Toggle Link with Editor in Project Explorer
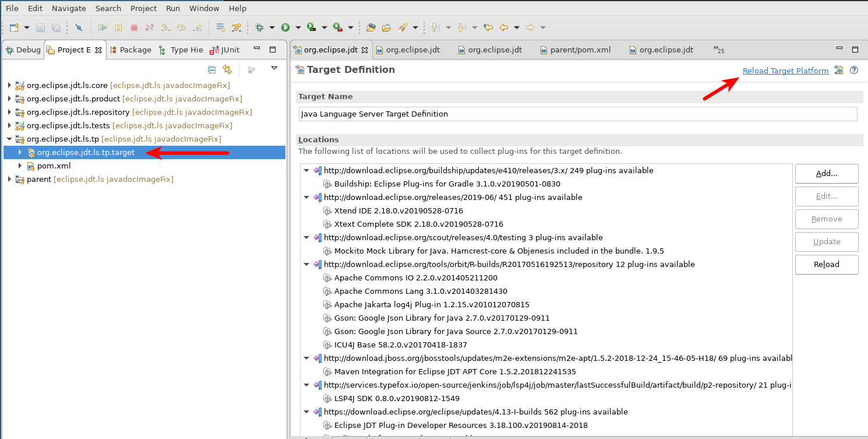The height and width of the screenshot is (439, 868). [227, 69]
